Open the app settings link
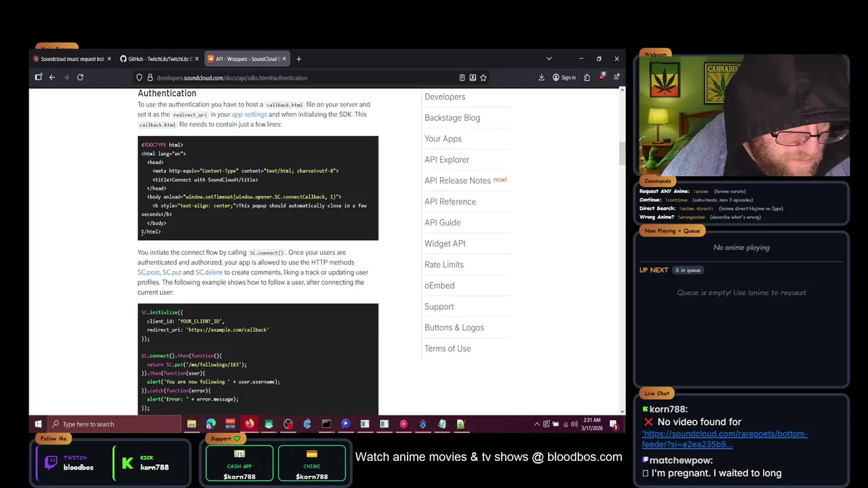The height and width of the screenshot is (488, 868). [x=249, y=115]
